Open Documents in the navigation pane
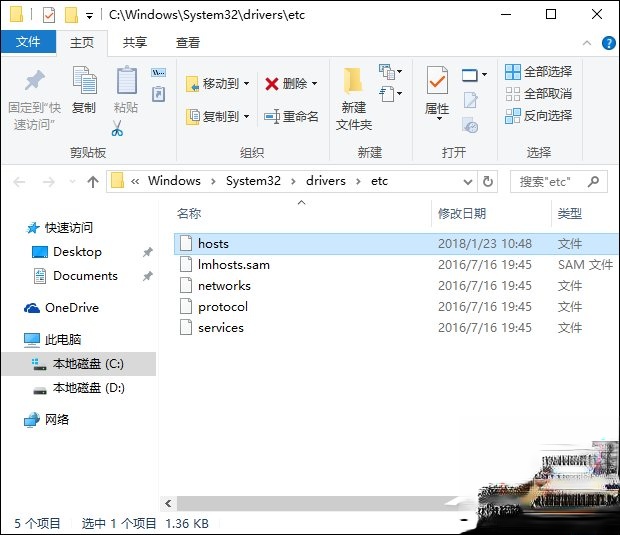Screen dimensions: 620x535 pyautogui.click(x=76, y=276)
